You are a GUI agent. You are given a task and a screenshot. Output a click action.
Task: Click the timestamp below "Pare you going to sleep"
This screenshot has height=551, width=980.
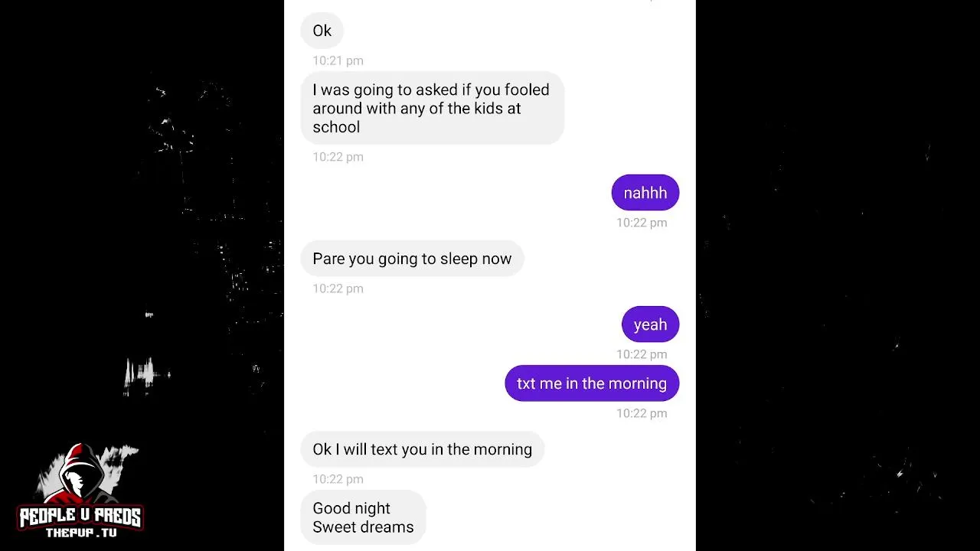click(338, 289)
